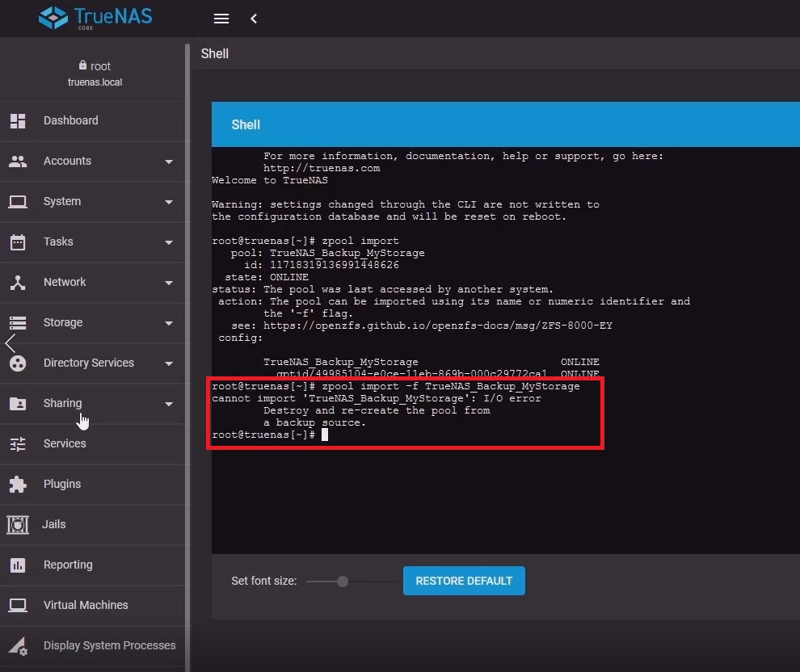Collapse sidebar with left edge arrow
The image size is (800, 672).
10,343
